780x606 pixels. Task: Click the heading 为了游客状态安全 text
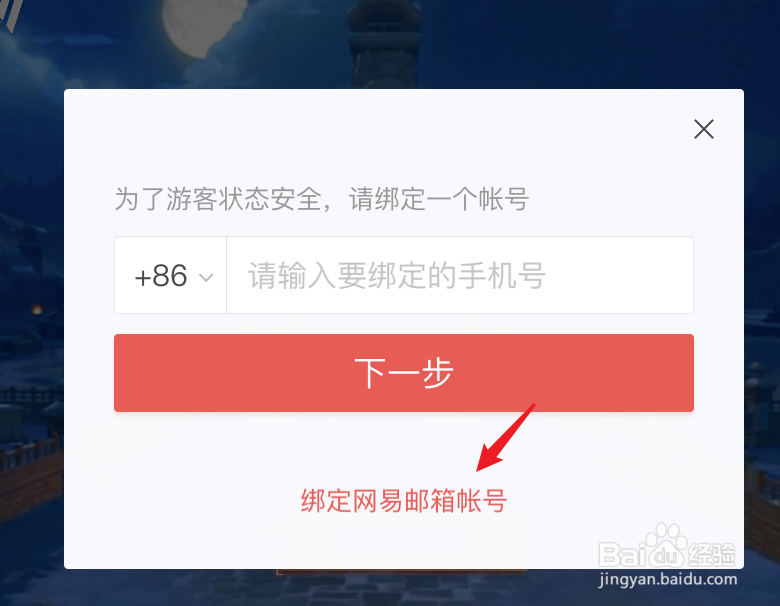[x=218, y=199]
